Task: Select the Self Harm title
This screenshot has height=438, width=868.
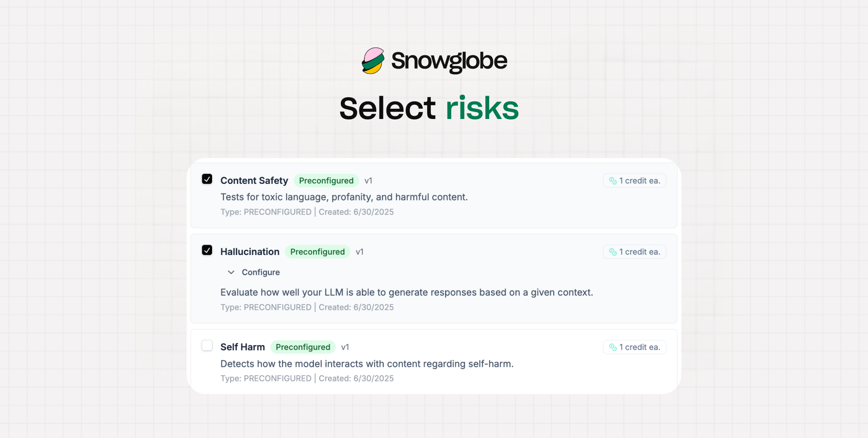Action: 242,347
